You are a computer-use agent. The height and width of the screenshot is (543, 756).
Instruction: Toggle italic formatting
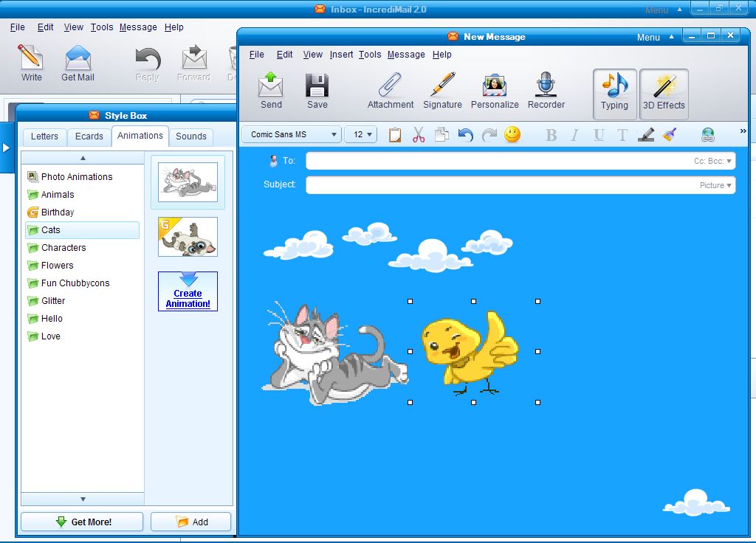tap(574, 135)
